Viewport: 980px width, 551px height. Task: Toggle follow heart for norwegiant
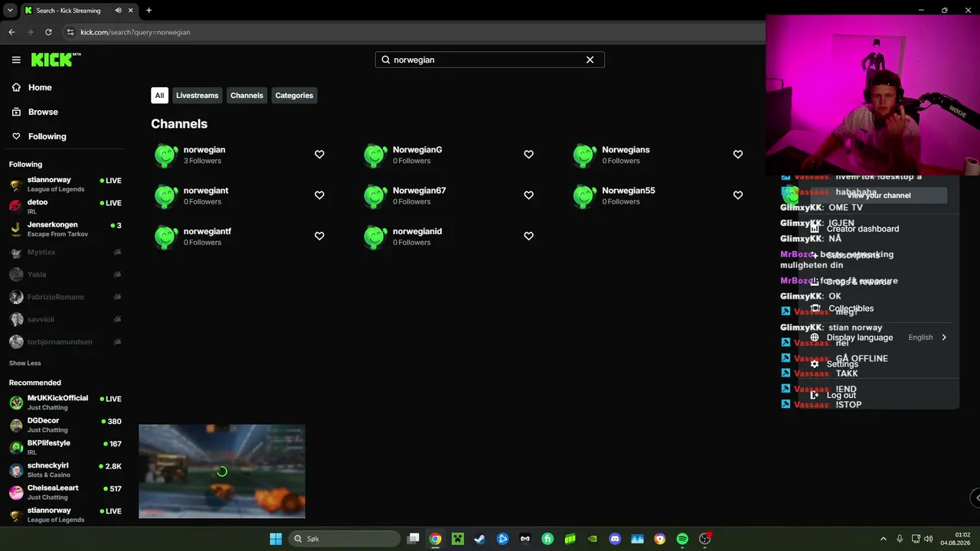pyautogui.click(x=319, y=195)
